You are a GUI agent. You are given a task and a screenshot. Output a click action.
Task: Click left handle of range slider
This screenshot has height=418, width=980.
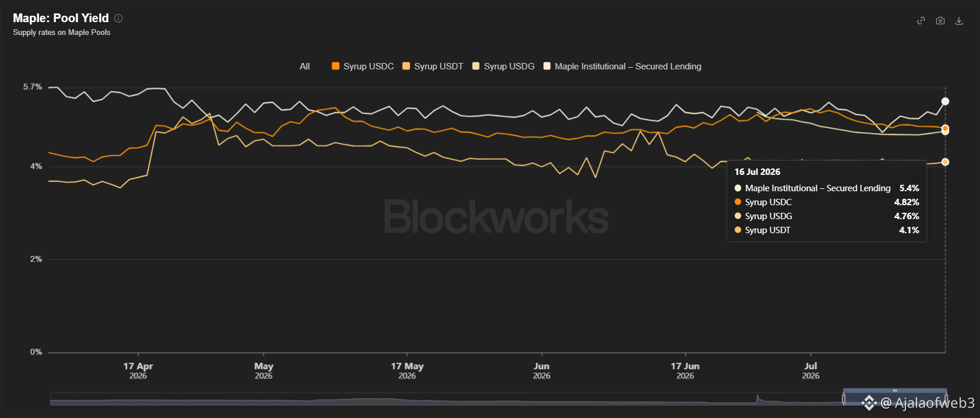[844, 399]
